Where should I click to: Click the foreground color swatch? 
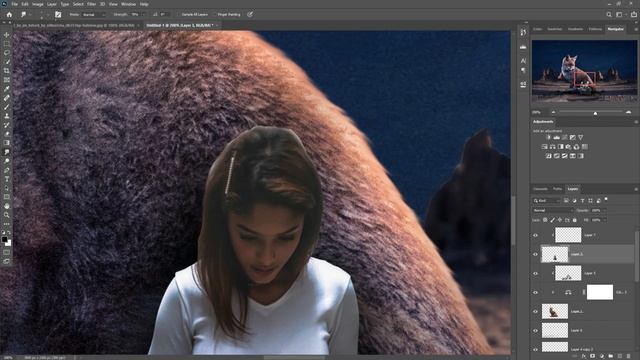[4, 240]
